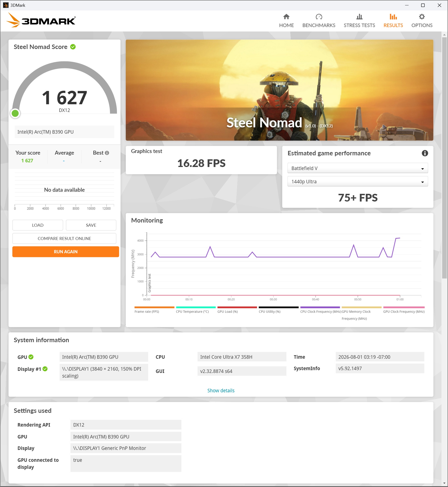Image resolution: width=448 pixels, height=487 pixels.
Task: Open the Battlefield V game dropdown
Action: coord(357,168)
